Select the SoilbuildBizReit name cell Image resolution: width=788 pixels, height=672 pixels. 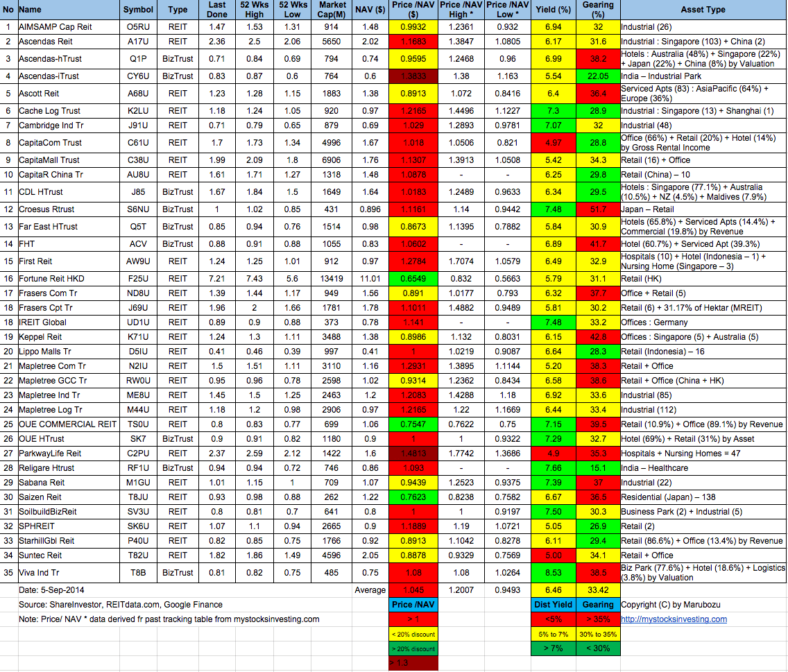click(69, 512)
